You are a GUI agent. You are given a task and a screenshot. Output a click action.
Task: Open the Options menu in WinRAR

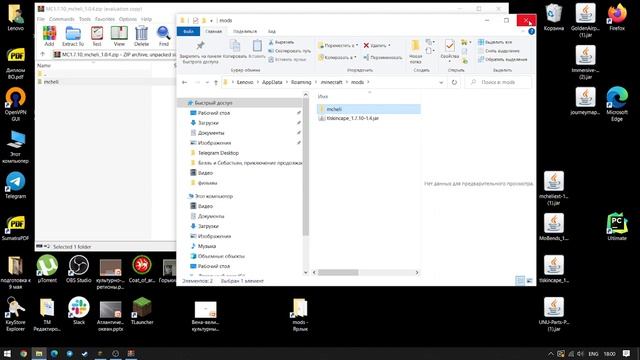[x=128, y=19]
